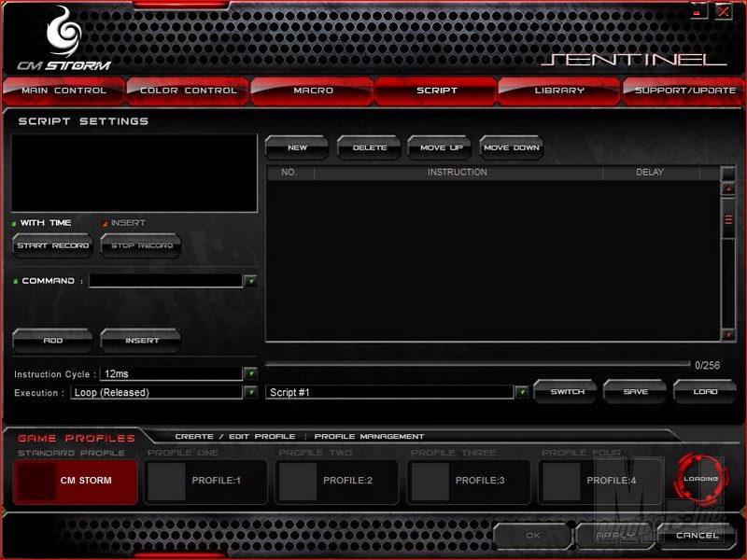Select PROFILE:3 game profile

point(469,481)
